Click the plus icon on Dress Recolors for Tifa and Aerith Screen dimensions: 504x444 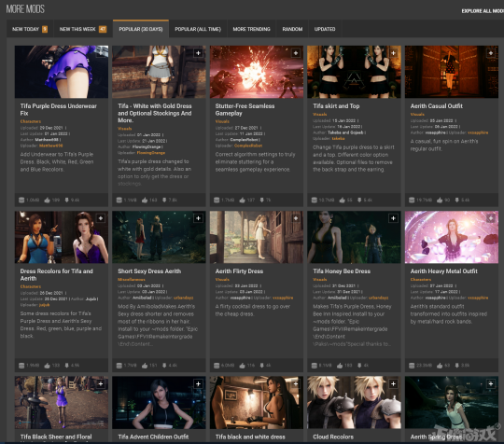click(101, 218)
